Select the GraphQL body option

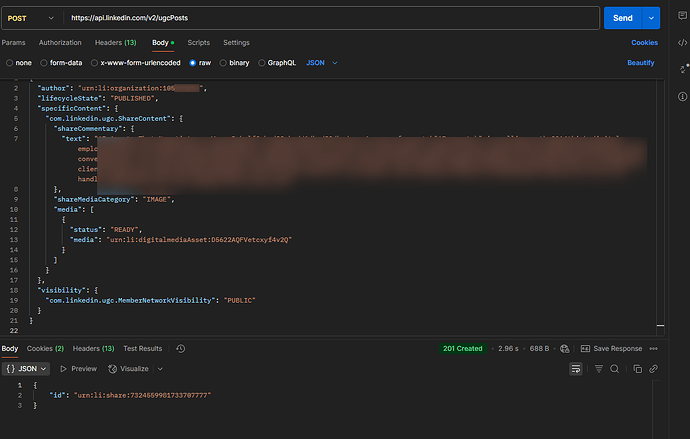point(277,63)
